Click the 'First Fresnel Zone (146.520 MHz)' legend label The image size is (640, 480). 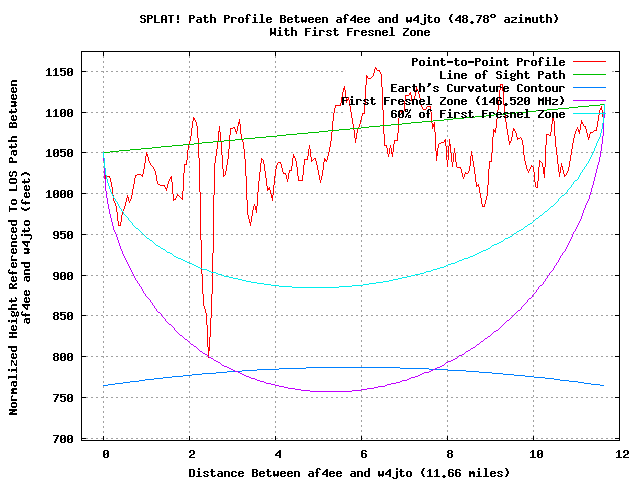pos(453,101)
